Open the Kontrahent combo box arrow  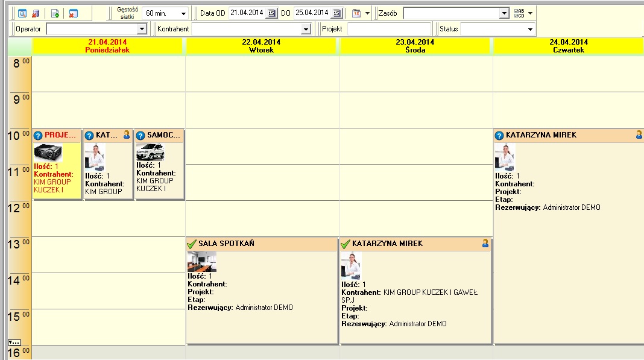[306, 29]
